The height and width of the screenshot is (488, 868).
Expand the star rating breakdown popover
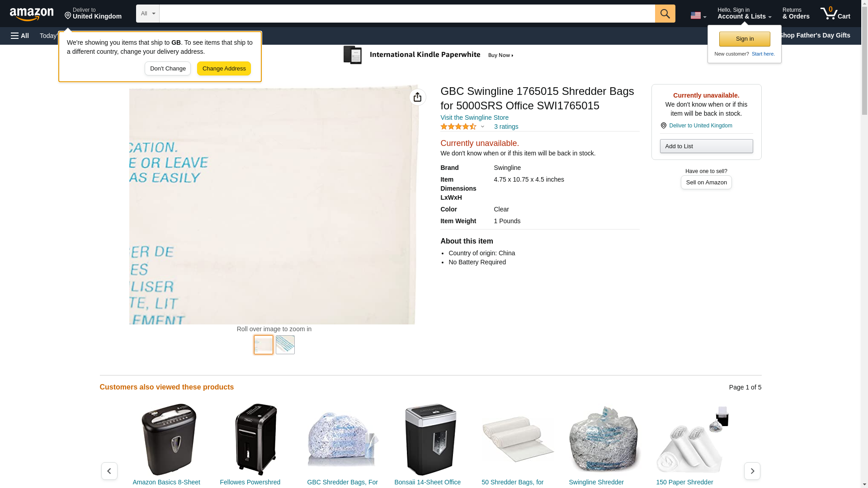tap(462, 127)
